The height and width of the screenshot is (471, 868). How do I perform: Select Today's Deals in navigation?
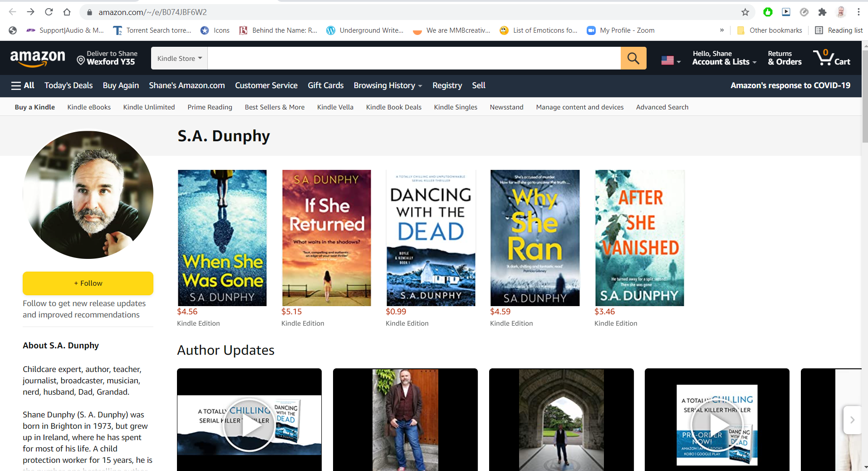click(69, 85)
